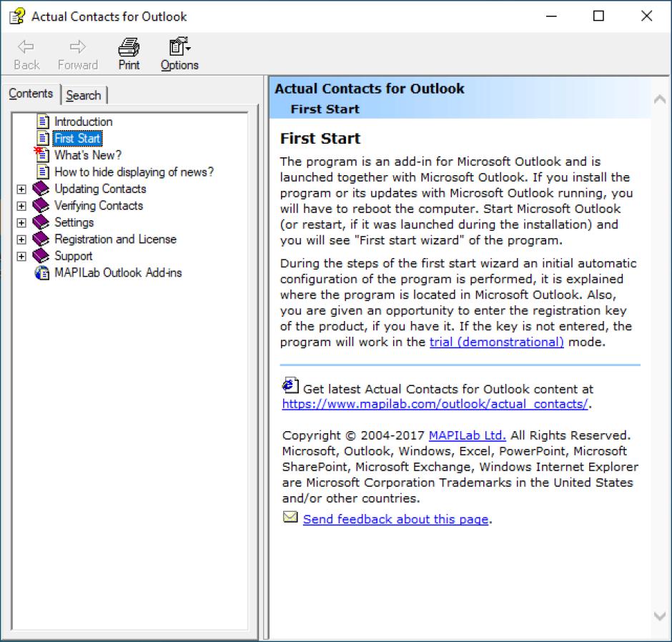The image size is (672, 642).
Task: Expand the Registration and License node
Action: [x=21, y=239]
